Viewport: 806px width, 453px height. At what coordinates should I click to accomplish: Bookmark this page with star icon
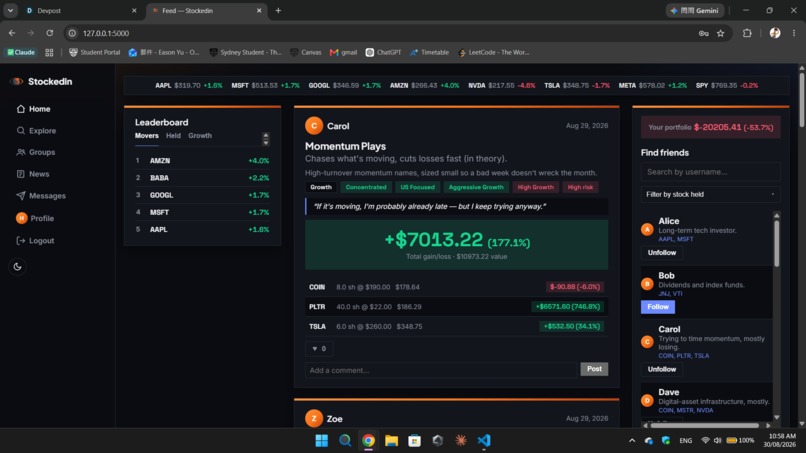(721, 33)
